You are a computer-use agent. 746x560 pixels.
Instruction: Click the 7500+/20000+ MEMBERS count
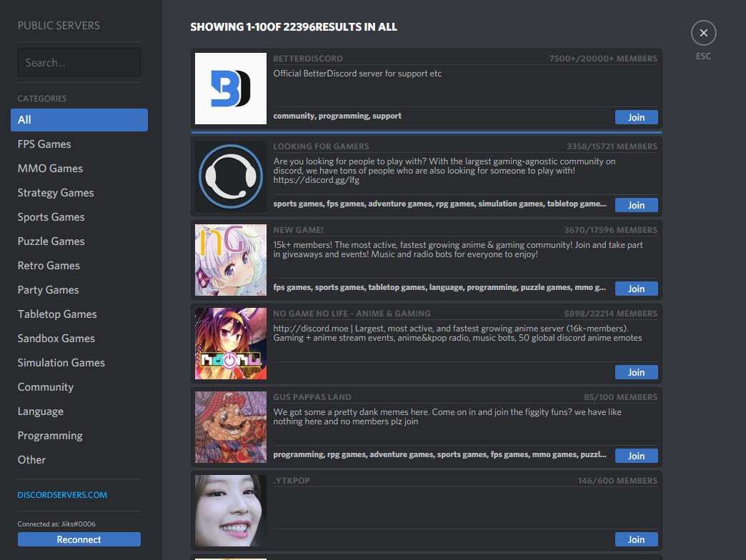tap(603, 59)
